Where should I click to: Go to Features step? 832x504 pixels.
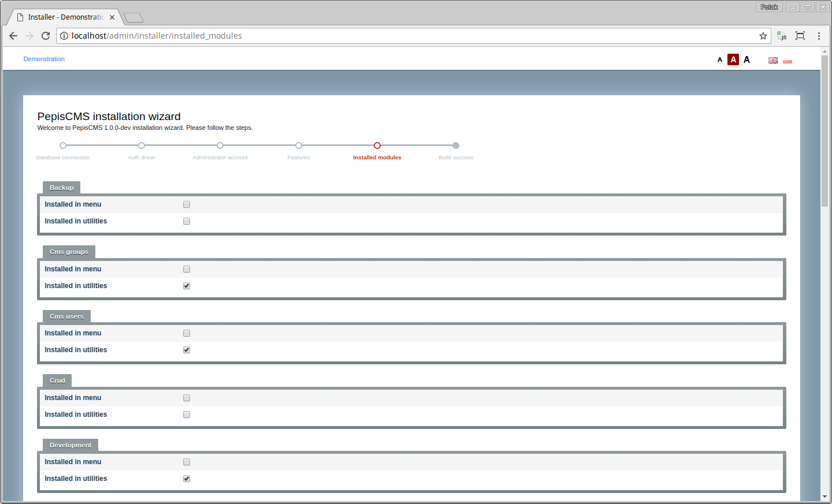299,145
